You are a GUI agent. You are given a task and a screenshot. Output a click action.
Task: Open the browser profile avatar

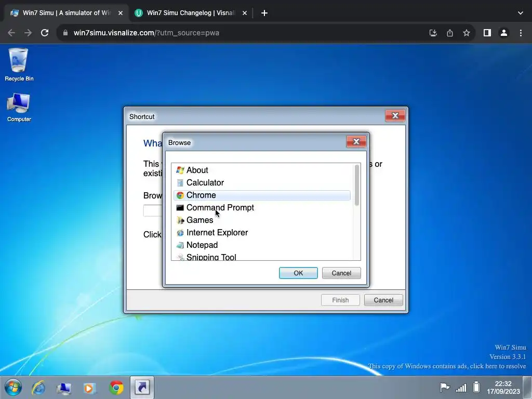tap(504, 33)
